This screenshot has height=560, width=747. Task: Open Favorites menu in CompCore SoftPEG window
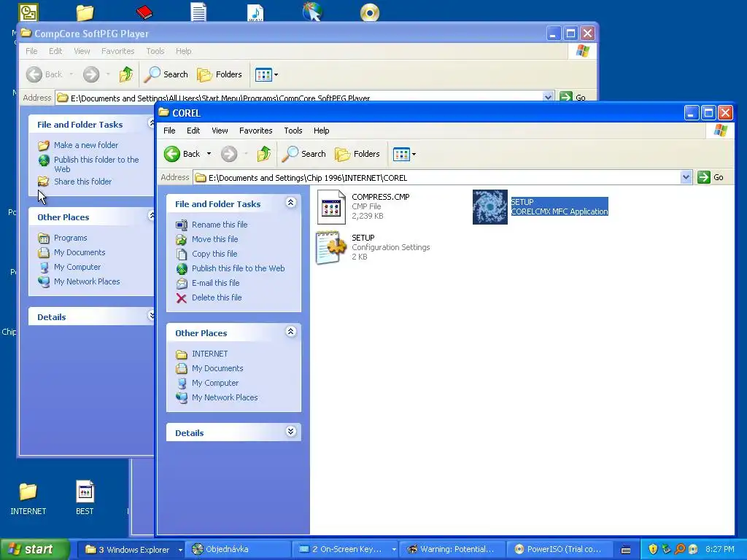tap(117, 51)
